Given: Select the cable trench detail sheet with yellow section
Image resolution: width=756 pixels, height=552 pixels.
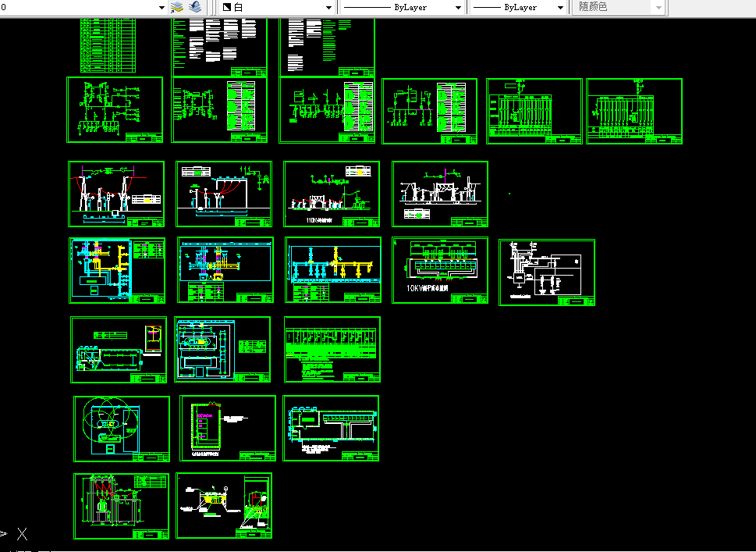Looking at the screenshot, I should click(x=224, y=506).
